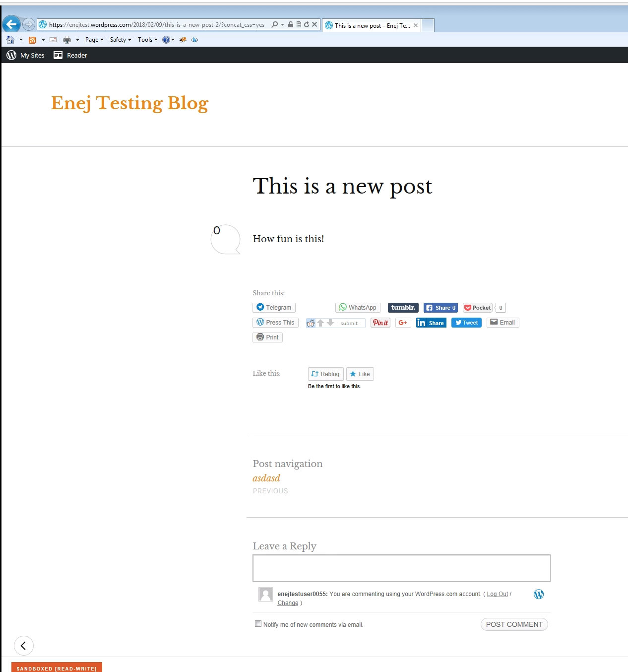Click the SANDBOXED [READ-WRITE] badge

tap(57, 668)
